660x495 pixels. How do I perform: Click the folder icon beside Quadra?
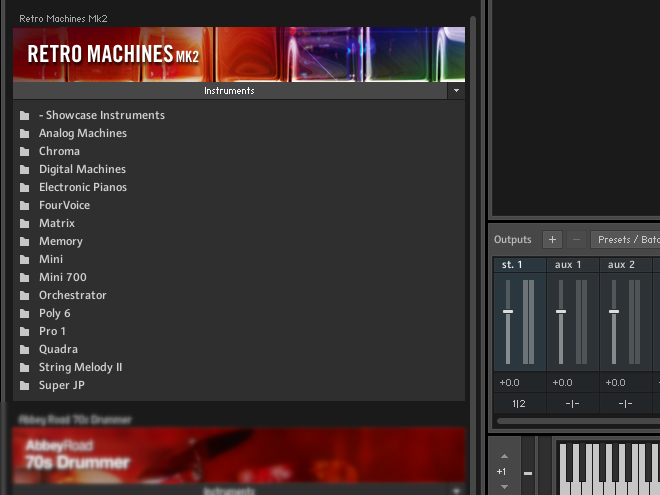(x=25, y=350)
